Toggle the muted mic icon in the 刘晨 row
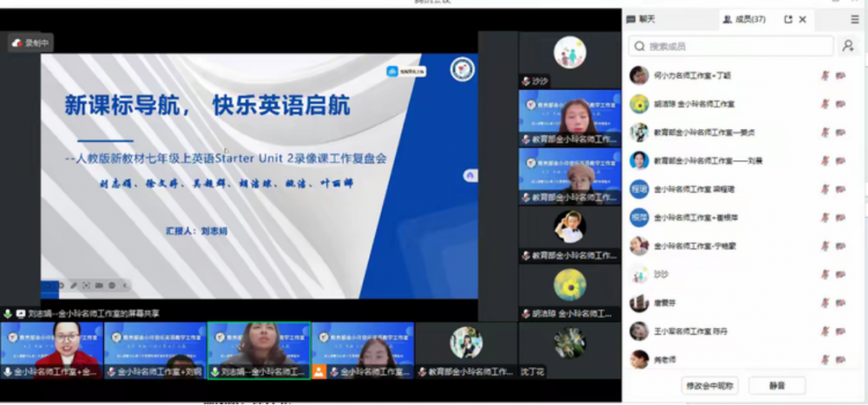Image resolution: width=868 pixels, height=405 pixels. click(x=825, y=160)
